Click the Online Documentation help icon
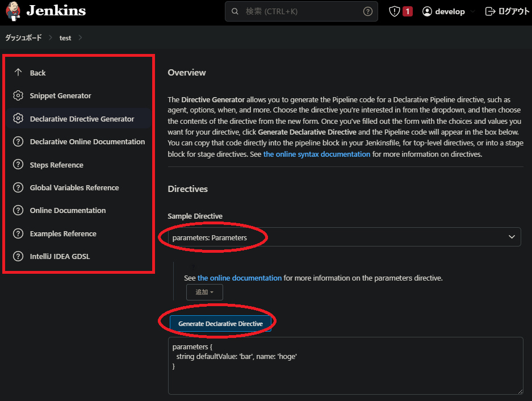This screenshot has height=401, width=532. point(18,210)
